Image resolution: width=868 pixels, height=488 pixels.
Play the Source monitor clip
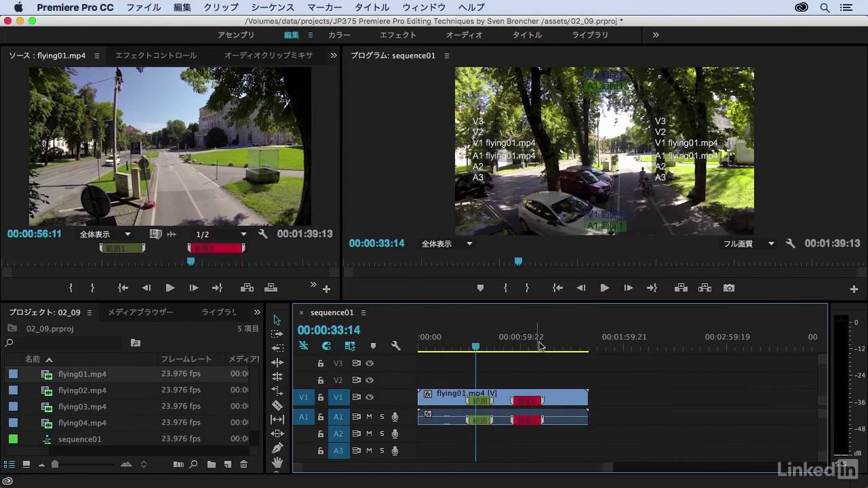point(170,288)
